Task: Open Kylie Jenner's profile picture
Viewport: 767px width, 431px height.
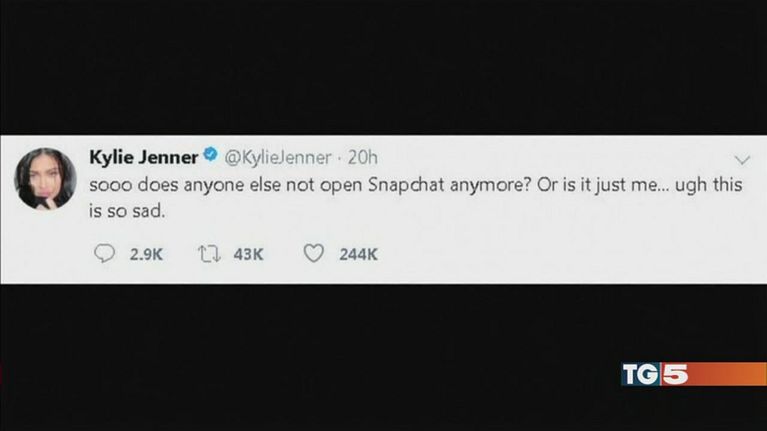Action: pos(44,180)
